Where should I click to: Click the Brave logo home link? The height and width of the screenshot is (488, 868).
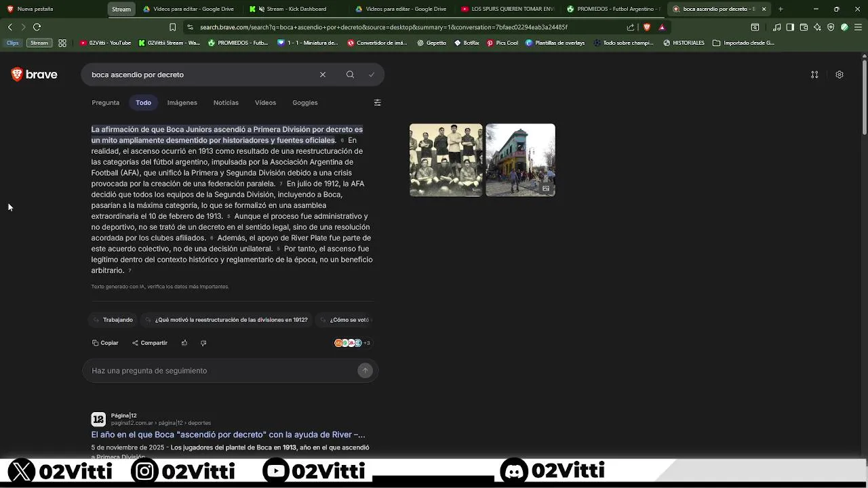[34, 75]
